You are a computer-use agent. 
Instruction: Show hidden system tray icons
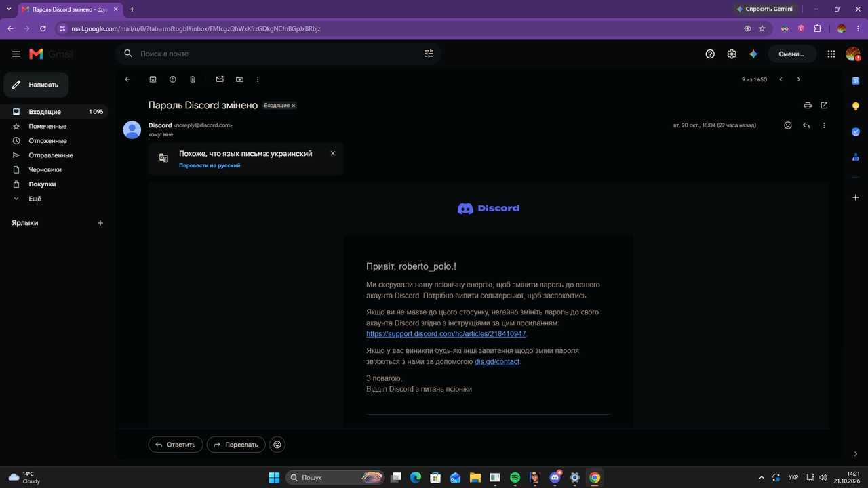[761, 478]
